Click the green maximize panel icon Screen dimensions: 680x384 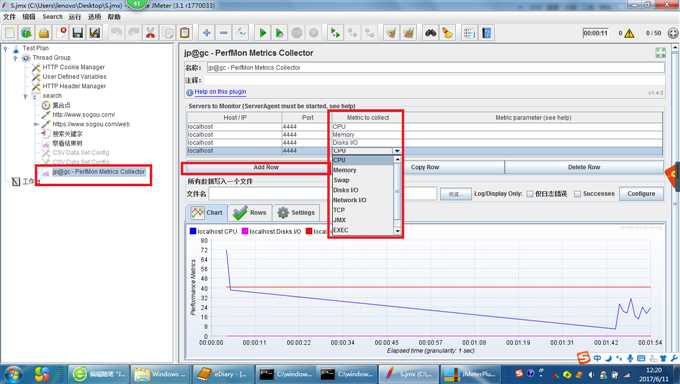(660, 53)
